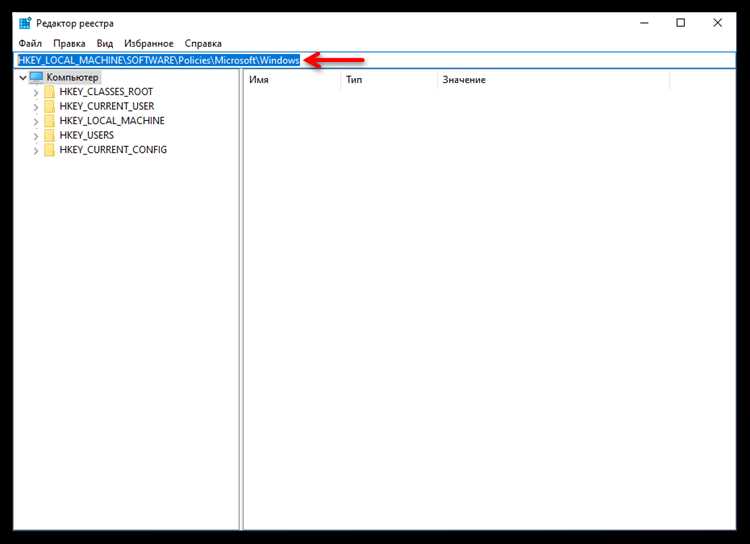This screenshot has width=750, height=544.
Task: Open the Справка menu
Action: (x=203, y=44)
